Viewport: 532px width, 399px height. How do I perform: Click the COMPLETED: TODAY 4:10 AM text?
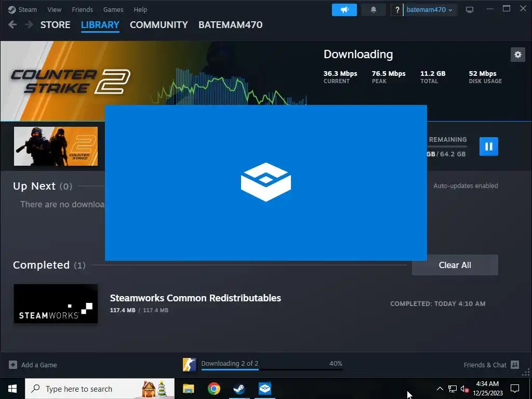[x=437, y=303]
